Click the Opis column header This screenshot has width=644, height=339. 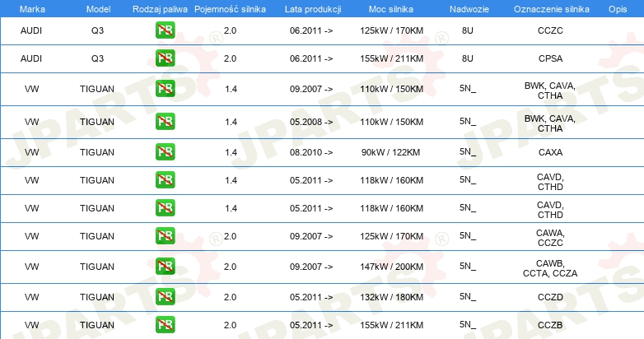618,9
